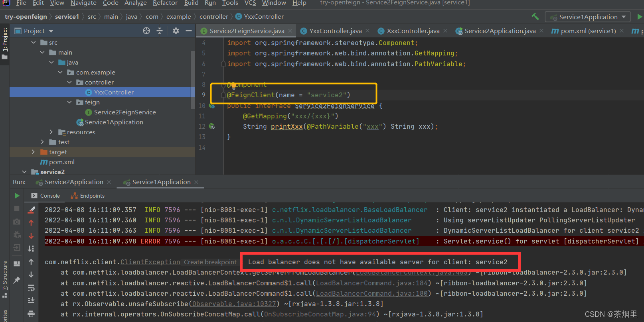This screenshot has width=644, height=322.
Task: Click the locate file target icon in Project panel
Action: pos(146,31)
